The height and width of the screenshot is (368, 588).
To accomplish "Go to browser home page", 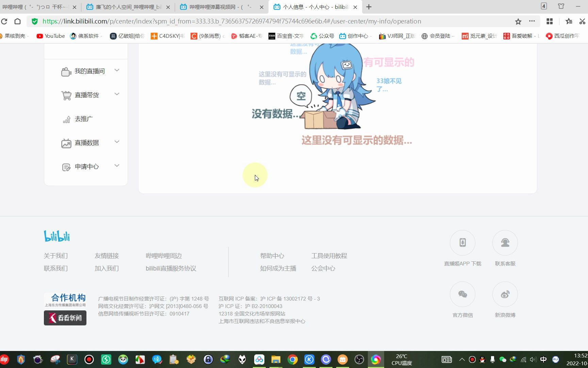I will point(17,21).
